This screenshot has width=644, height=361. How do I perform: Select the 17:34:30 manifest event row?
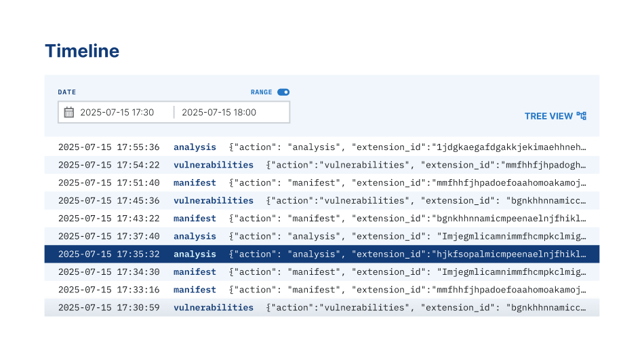coord(322,272)
